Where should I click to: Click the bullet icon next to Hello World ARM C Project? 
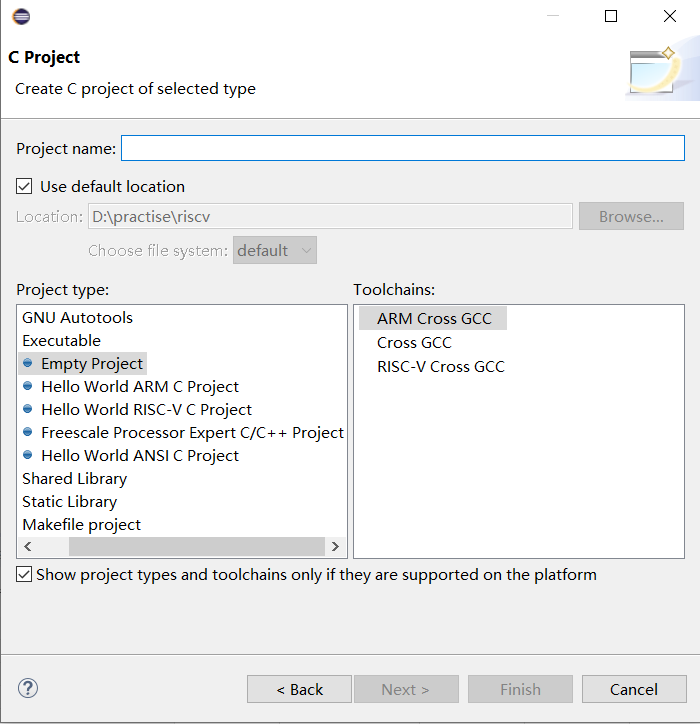coord(28,386)
